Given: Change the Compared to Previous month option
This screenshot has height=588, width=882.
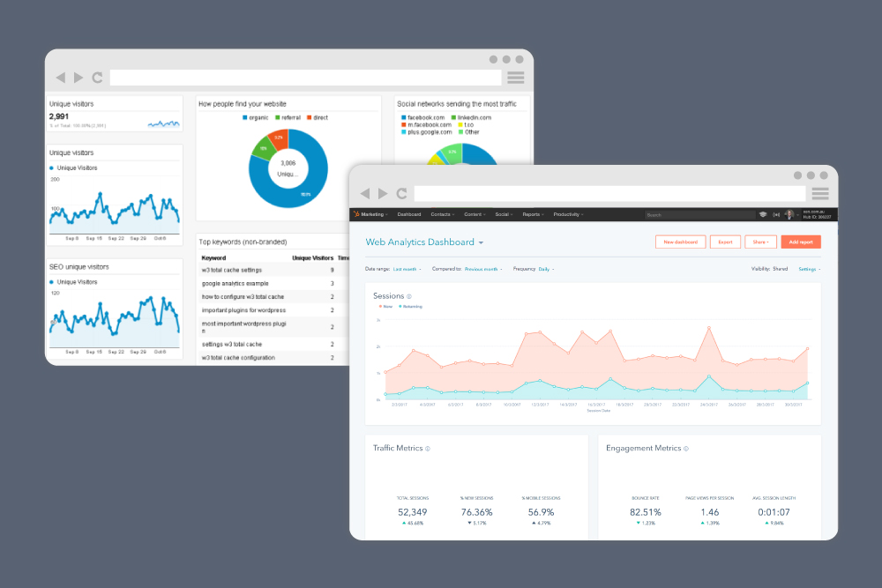Looking at the screenshot, I should point(483,269).
